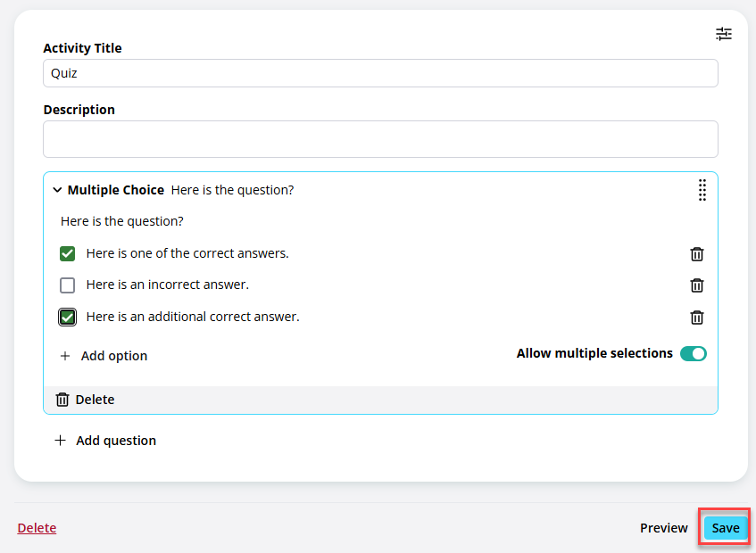Uncheck 'Here is one of the correct answers'
The width and height of the screenshot is (756, 553).
(x=68, y=253)
